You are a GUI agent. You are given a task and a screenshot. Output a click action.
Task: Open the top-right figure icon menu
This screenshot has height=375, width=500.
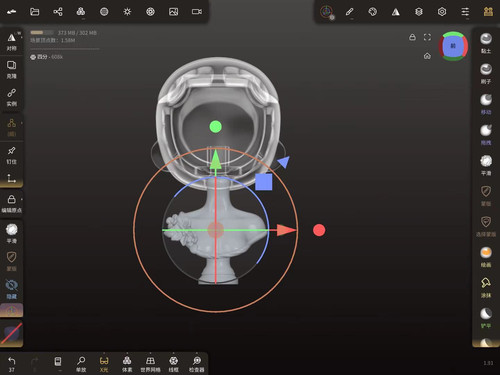coord(488,12)
